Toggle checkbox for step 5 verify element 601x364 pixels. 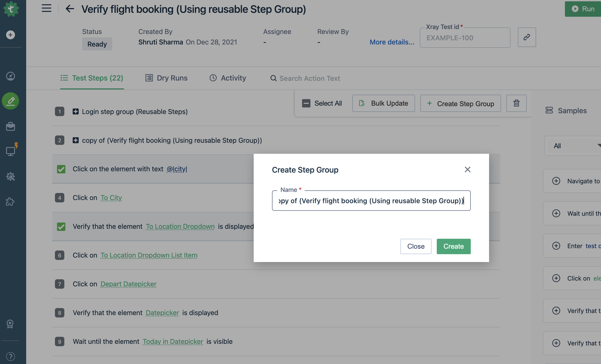60,226
